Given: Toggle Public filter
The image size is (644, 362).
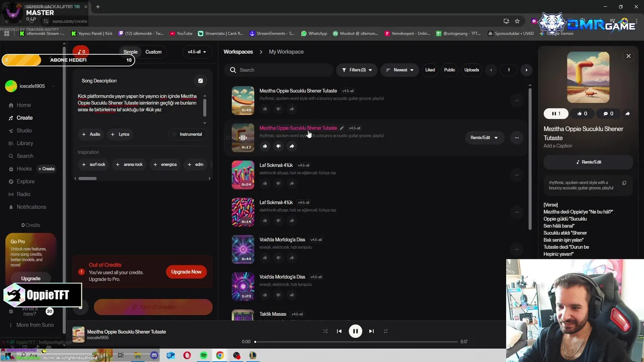Looking at the screenshot, I should point(450,70).
